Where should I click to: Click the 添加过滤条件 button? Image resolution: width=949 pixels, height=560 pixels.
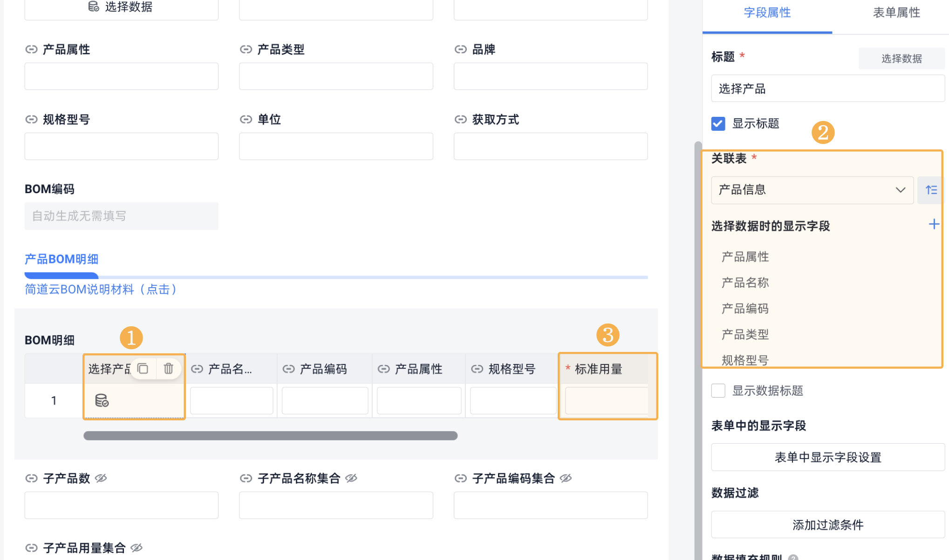[x=827, y=525]
